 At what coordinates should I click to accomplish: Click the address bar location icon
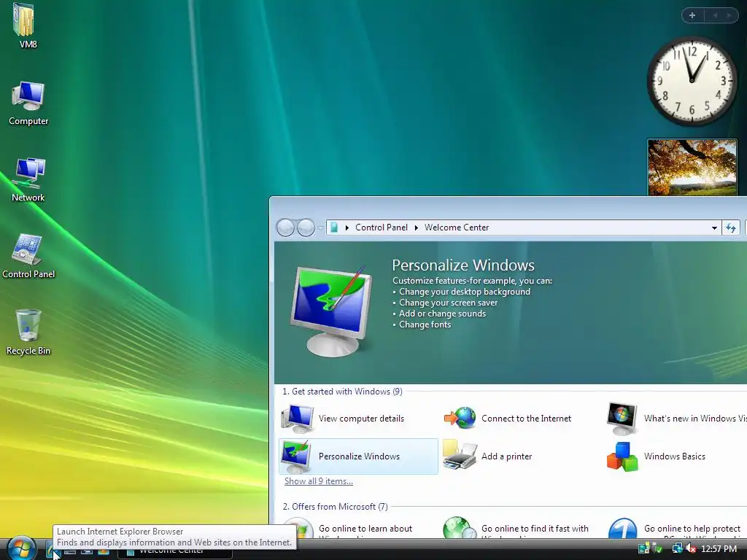click(334, 227)
